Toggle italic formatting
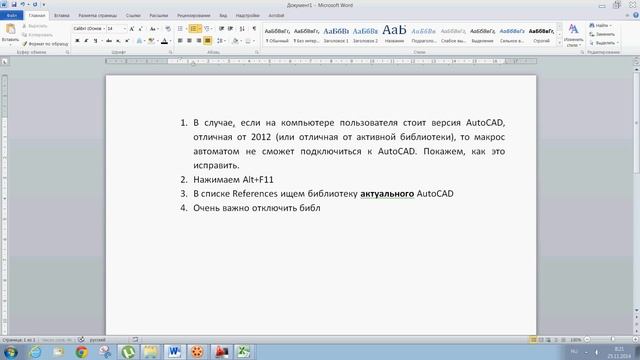640x360 pixels. (86, 41)
